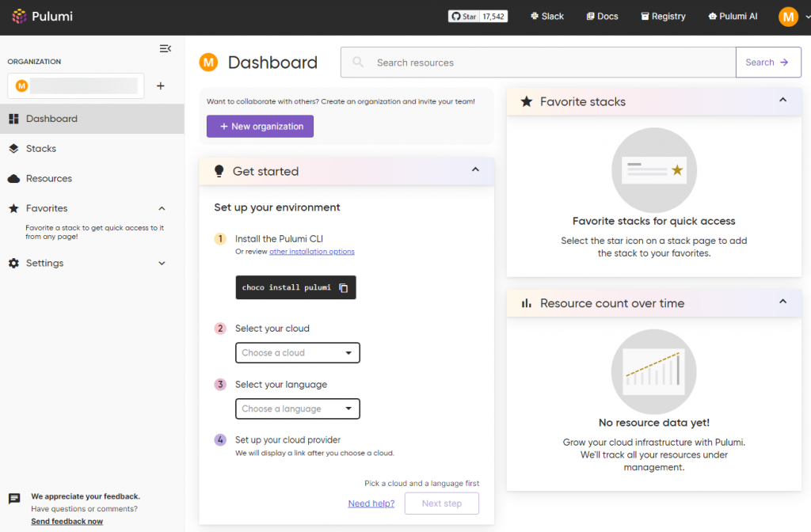Copy the choco install pulumi command
The image size is (811, 532).
pyautogui.click(x=344, y=287)
